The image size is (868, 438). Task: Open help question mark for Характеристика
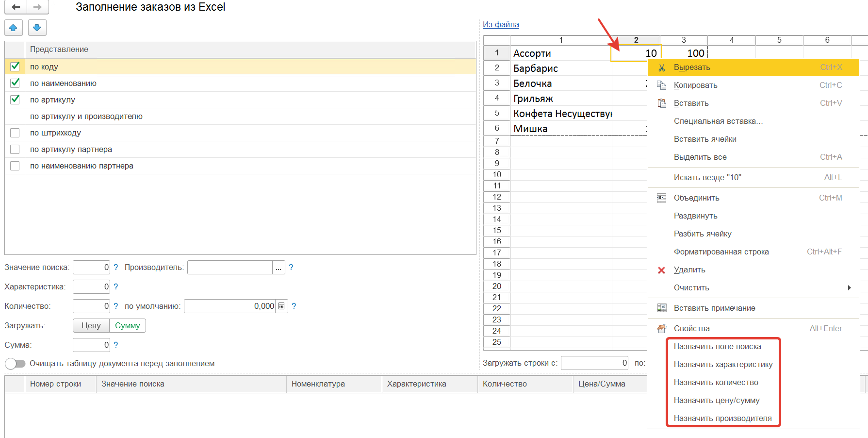(115, 286)
